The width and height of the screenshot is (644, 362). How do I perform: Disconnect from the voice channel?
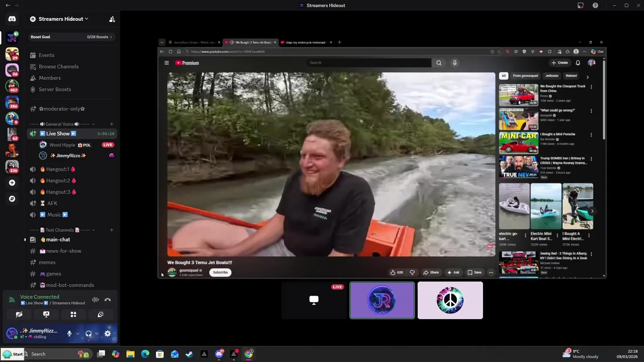[x=107, y=300]
